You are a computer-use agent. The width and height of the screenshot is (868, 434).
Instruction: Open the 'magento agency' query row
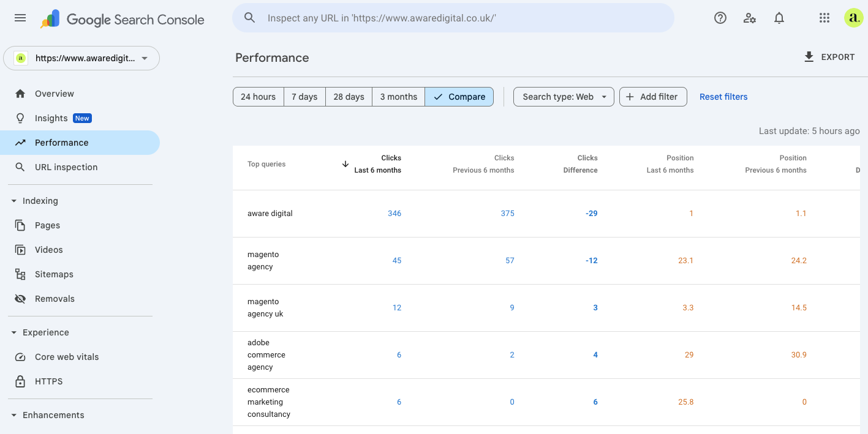click(x=546, y=261)
